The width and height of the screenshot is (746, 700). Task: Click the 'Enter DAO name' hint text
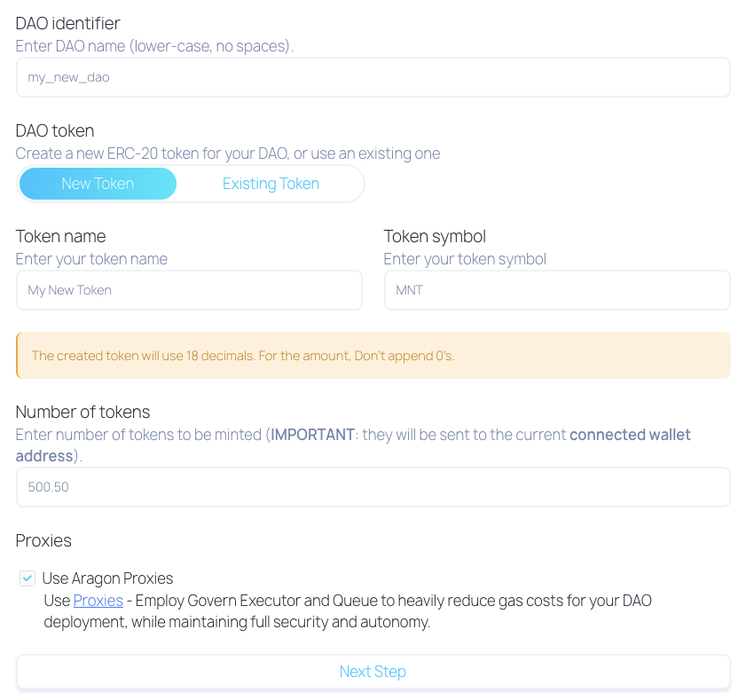(153, 46)
